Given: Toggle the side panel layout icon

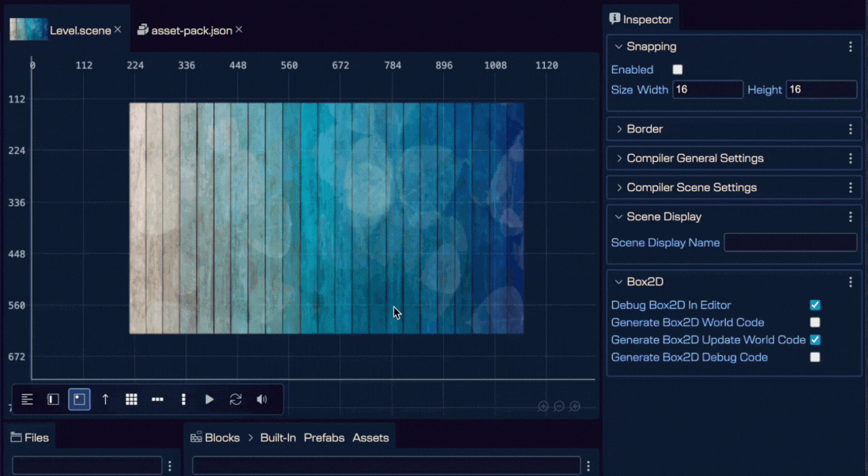Looking at the screenshot, I should [x=53, y=399].
